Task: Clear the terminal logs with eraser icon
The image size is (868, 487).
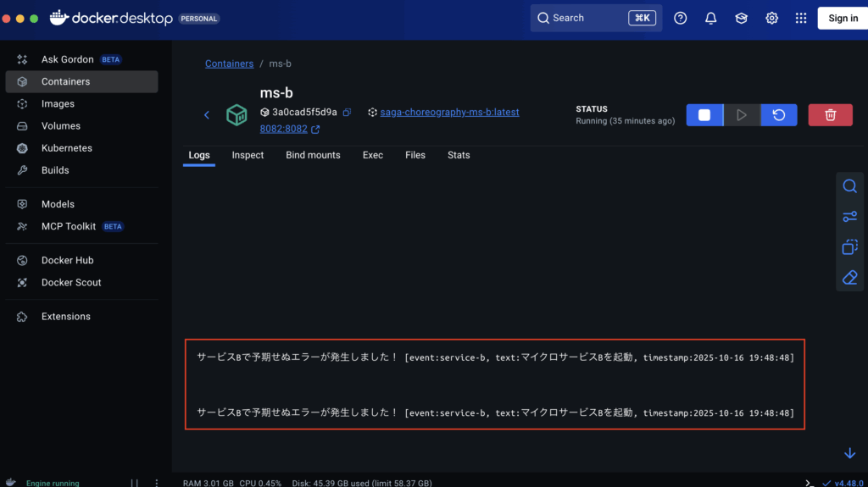Action: tap(849, 278)
